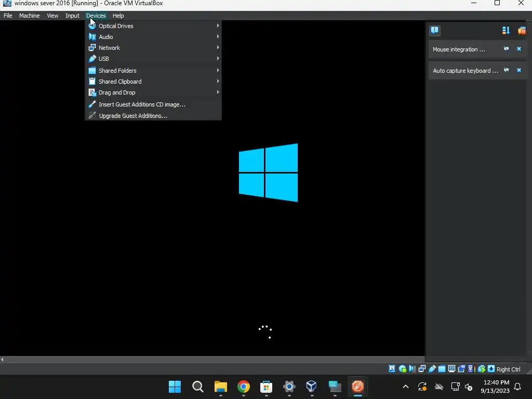532x399 pixels.
Task: Open Microsoft Store from the taskbar
Action: click(267, 387)
